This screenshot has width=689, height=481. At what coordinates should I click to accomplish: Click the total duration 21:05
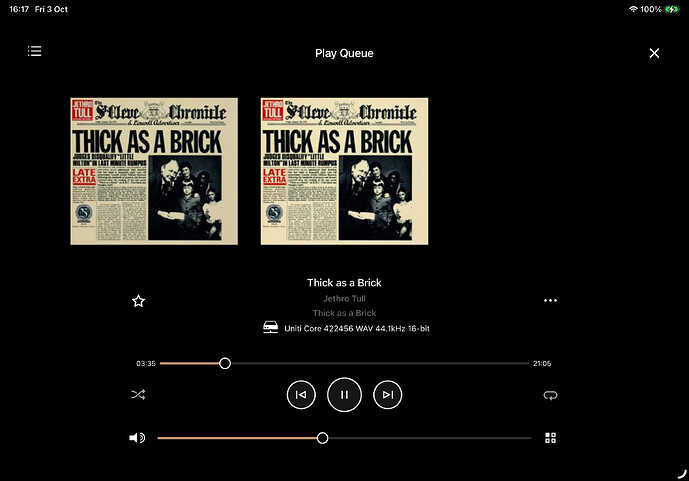click(542, 363)
